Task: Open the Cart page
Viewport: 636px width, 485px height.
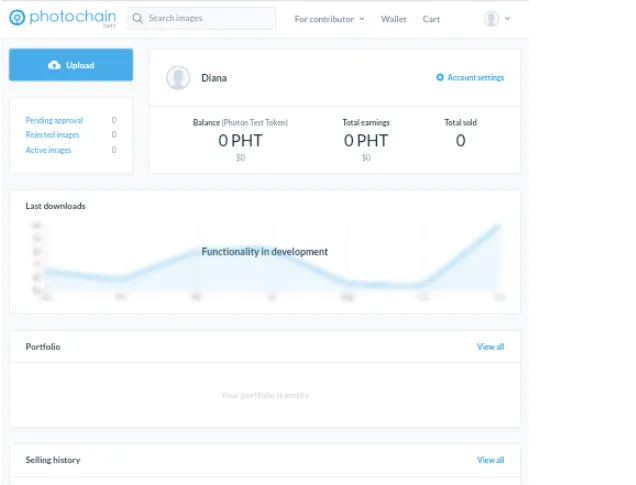Action: click(x=431, y=19)
